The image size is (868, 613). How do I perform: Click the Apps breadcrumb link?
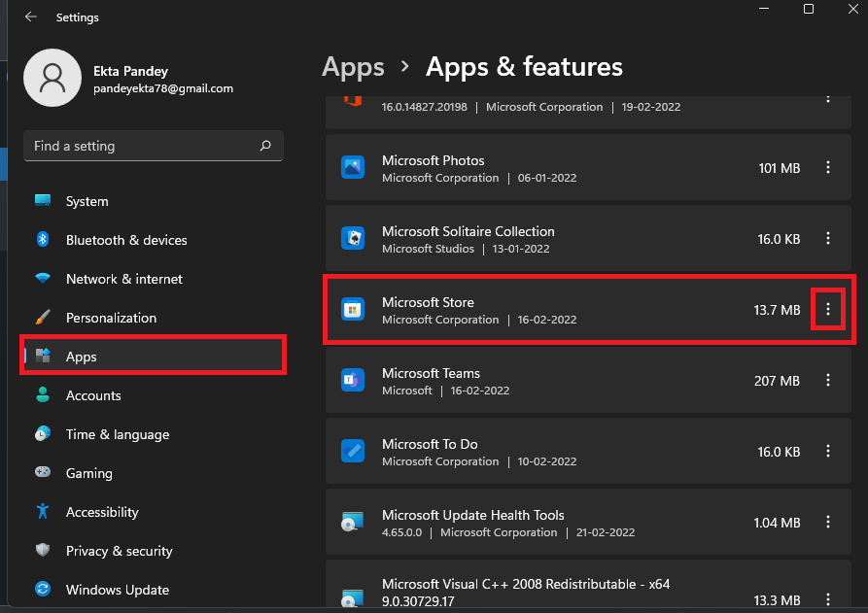pyautogui.click(x=353, y=67)
